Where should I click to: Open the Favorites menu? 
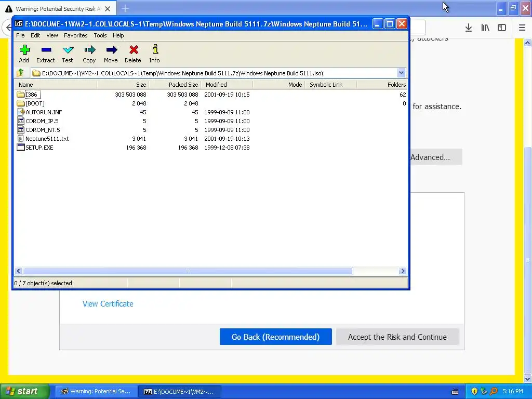coord(76,35)
